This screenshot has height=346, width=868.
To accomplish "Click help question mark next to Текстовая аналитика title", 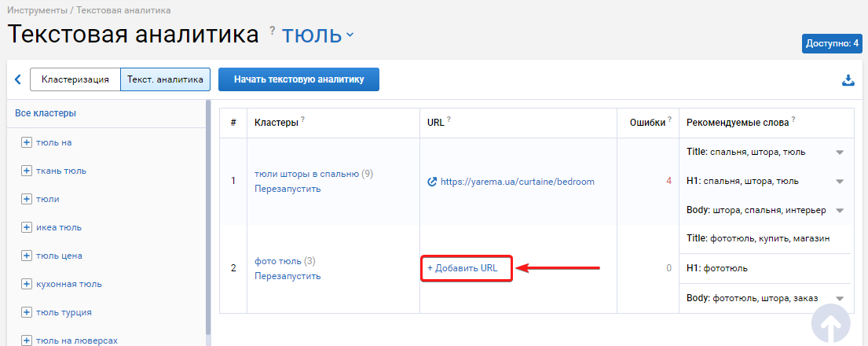I will (273, 30).
